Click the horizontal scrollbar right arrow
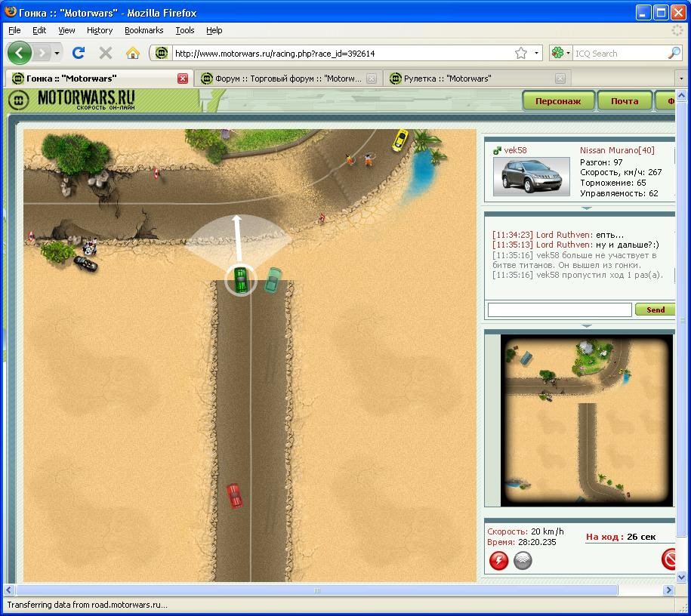The width and height of the screenshot is (691, 616). click(x=669, y=590)
